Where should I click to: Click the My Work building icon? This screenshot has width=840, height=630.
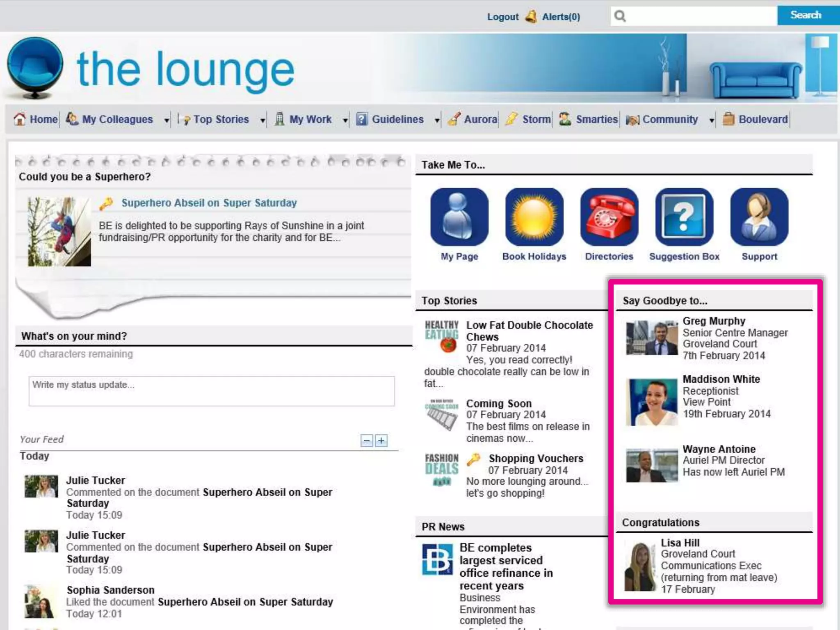pos(279,119)
